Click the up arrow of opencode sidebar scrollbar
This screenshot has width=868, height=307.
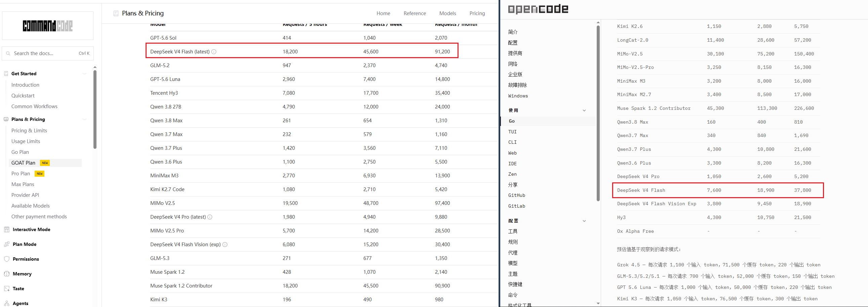(598, 23)
